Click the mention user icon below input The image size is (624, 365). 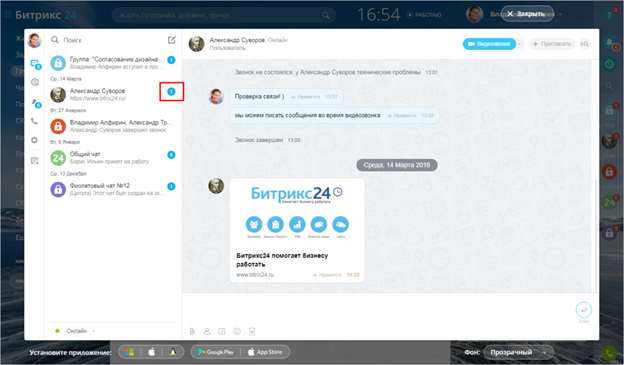(207, 331)
